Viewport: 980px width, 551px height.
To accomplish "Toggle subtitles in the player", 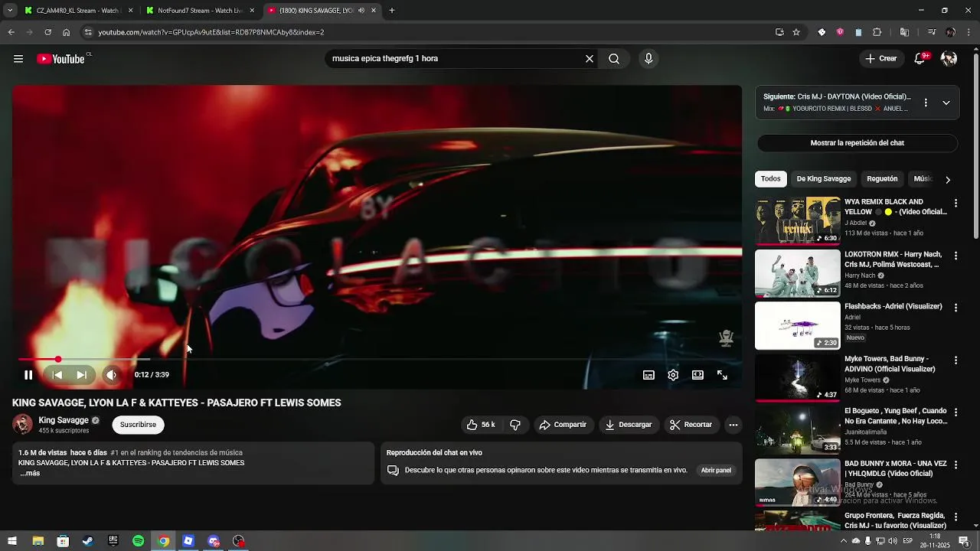I will (648, 375).
